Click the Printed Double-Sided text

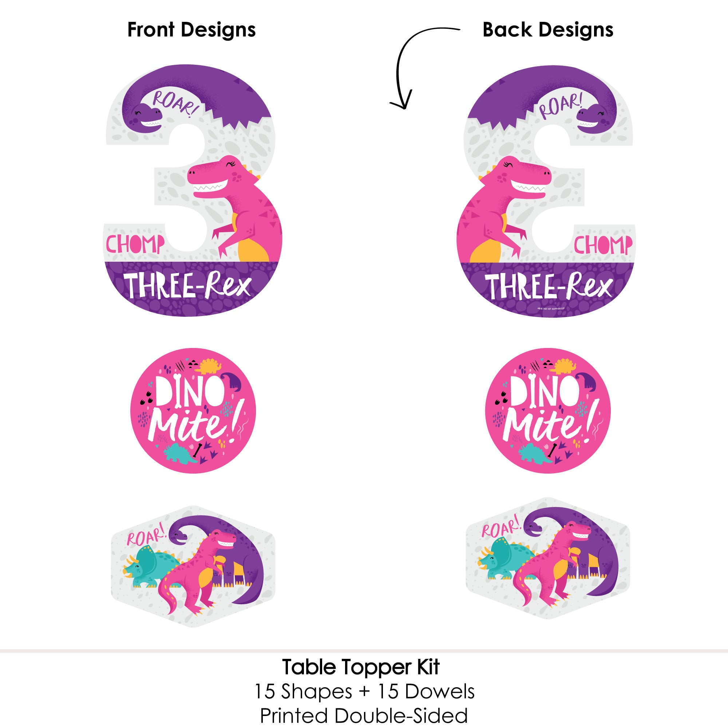point(364,716)
